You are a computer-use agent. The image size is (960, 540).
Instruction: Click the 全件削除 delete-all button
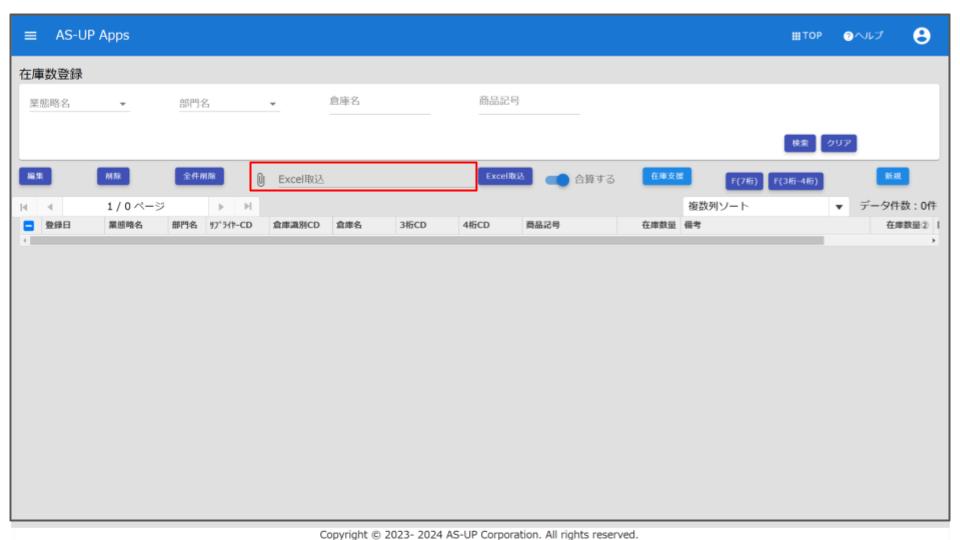tap(200, 176)
